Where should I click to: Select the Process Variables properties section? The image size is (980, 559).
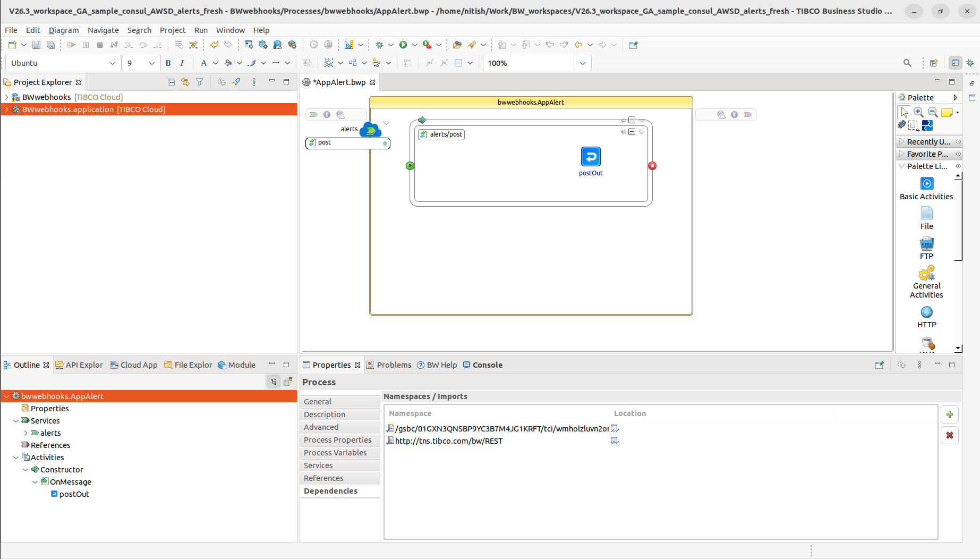pyautogui.click(x=340, y=453)
